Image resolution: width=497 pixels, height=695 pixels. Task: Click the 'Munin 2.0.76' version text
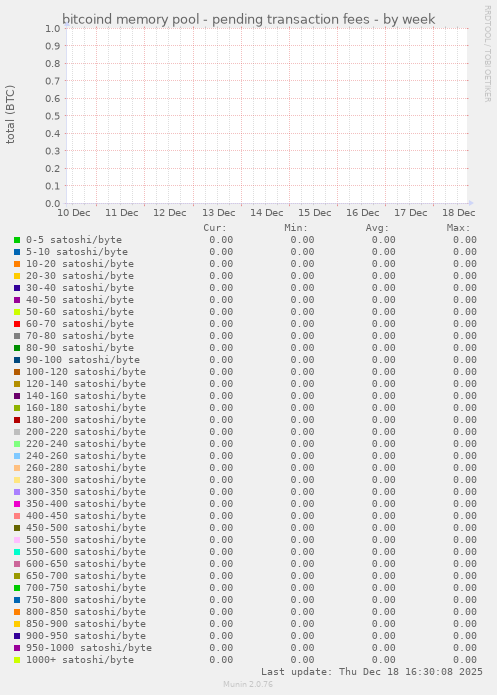(x=248, y=684)
